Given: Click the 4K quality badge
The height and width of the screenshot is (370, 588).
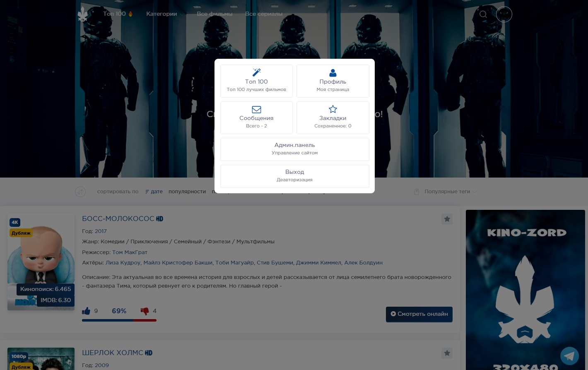Looking at the screenshot, I should coord(15,222).
